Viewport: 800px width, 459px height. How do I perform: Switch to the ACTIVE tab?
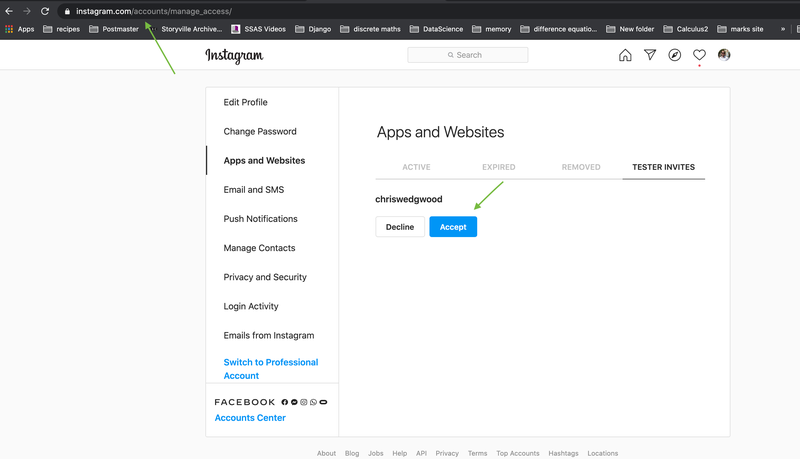coord(416,167)
